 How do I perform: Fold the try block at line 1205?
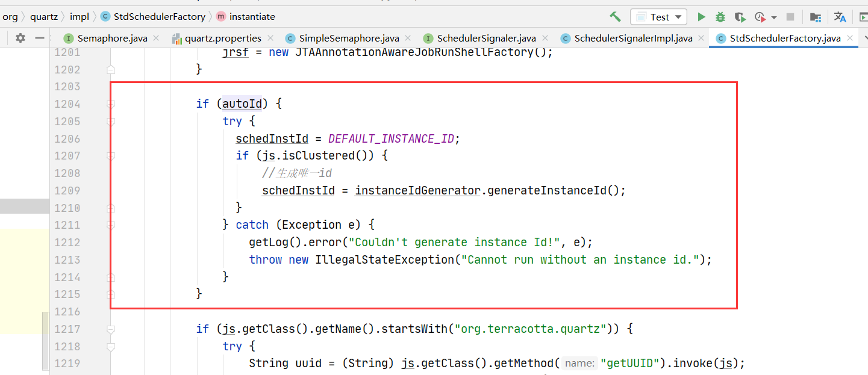click(x=111, y=122)
